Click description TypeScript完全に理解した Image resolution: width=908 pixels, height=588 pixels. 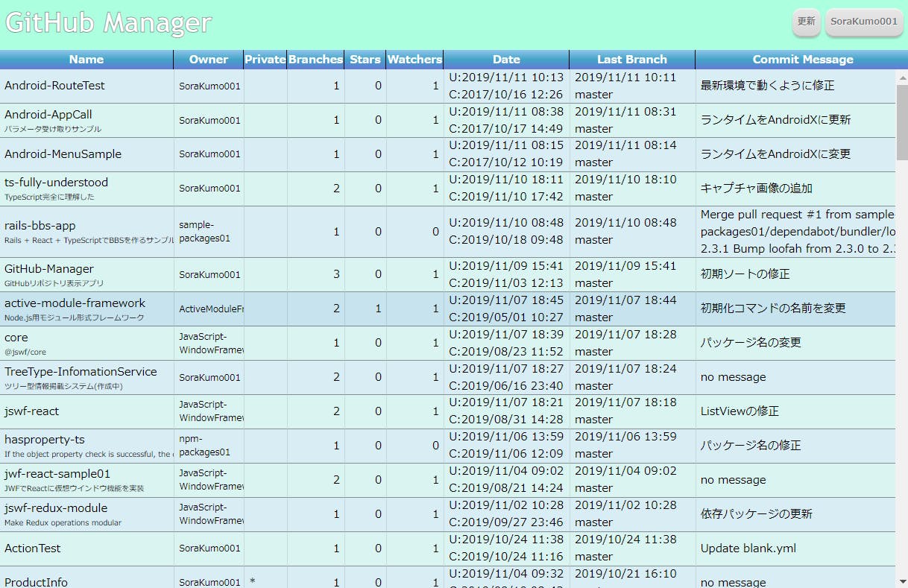(49, 197)
